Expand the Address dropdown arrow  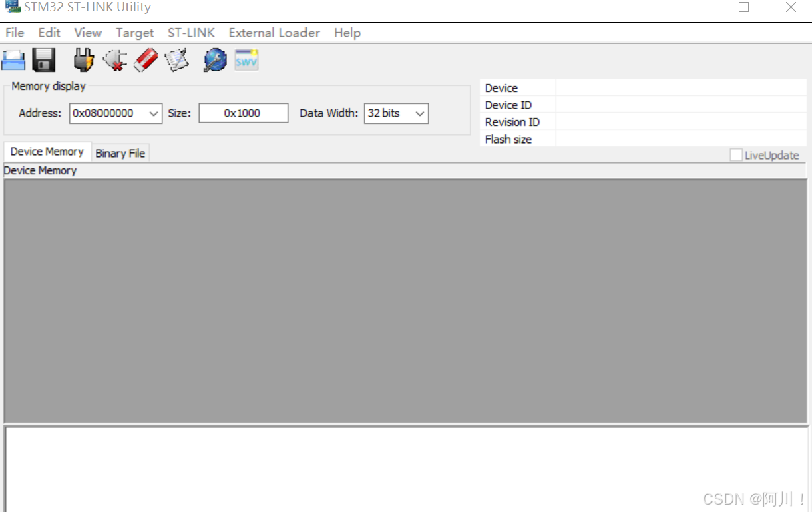coord(154,113)
